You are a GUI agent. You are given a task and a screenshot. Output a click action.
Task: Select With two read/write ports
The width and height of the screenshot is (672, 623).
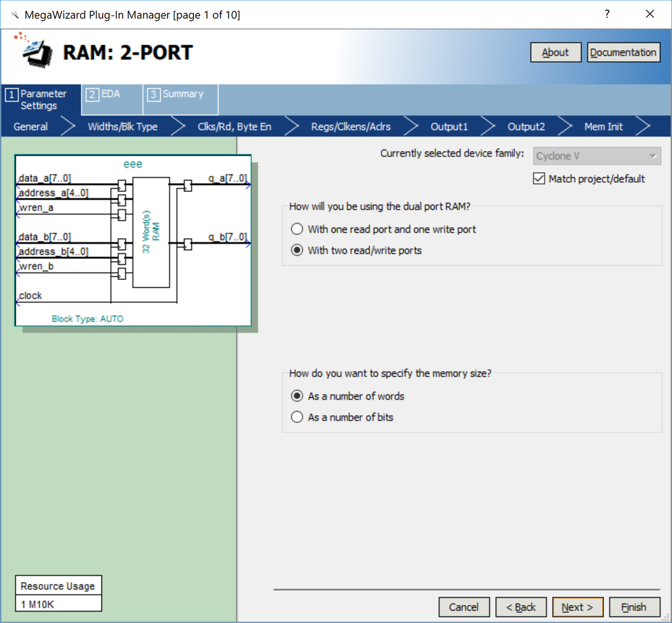297,250
